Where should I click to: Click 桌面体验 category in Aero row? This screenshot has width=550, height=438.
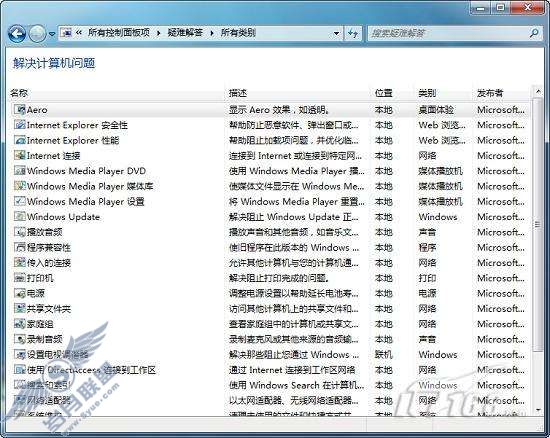[x=436, y=110]
